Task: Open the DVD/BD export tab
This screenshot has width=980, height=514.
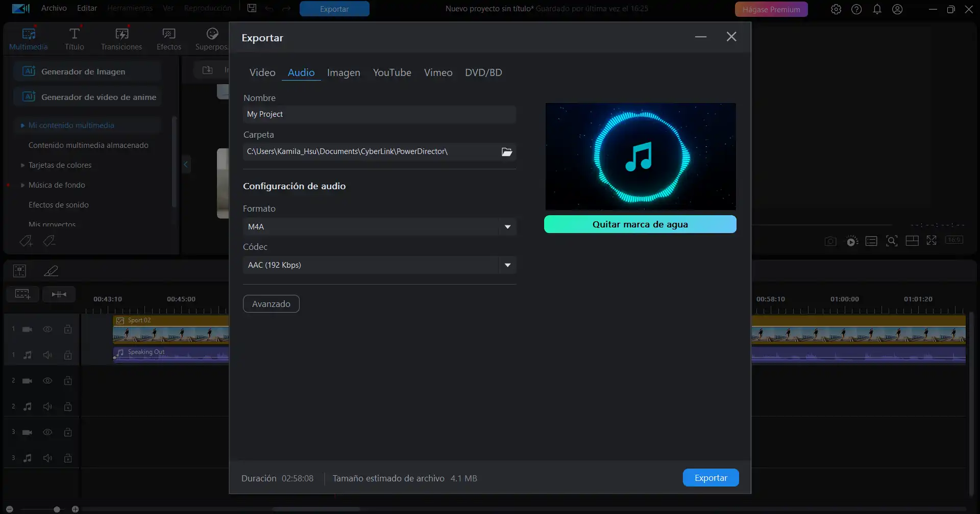Action: tap(483, 72)
